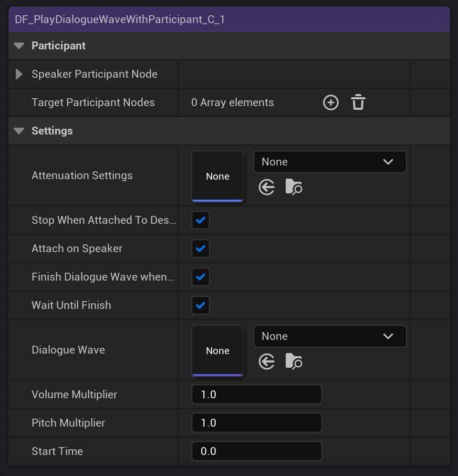The image size is (458, 476).
Task: Uncheck Stop When Attached To Destroyed
Action: pos(201,220)
